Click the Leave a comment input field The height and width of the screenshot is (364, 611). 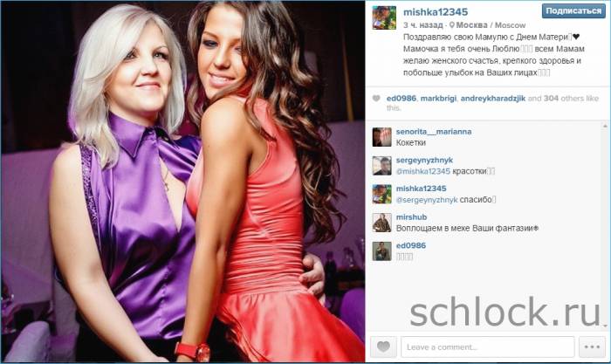tap(487, 347)
